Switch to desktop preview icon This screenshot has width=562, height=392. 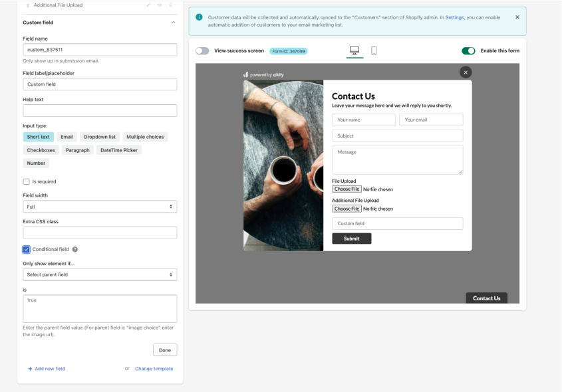(x=354, y=50)
